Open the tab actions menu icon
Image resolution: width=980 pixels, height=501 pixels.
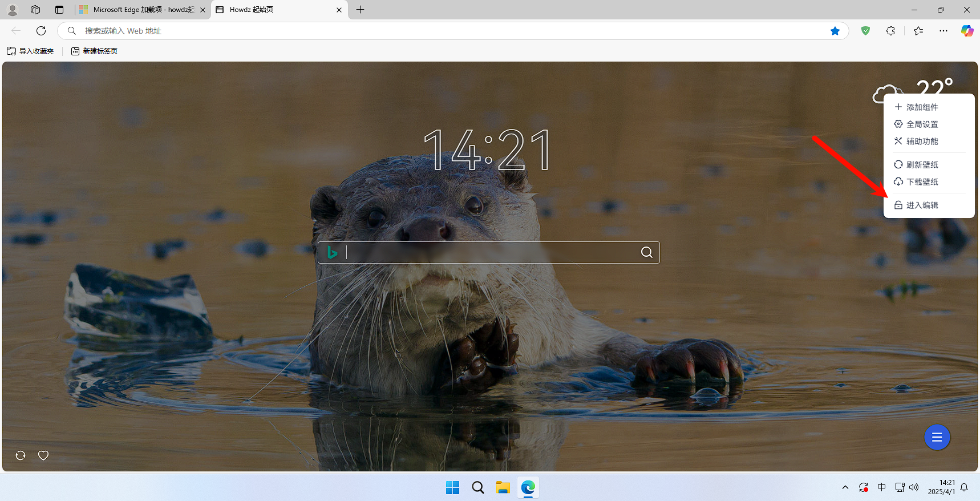coord(59,10)
